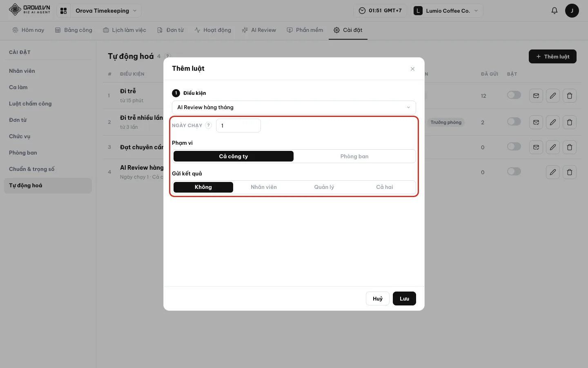Click help icon beside Tự động hoá heading
This screenshot has height=368, width=588.
[167, 56]
